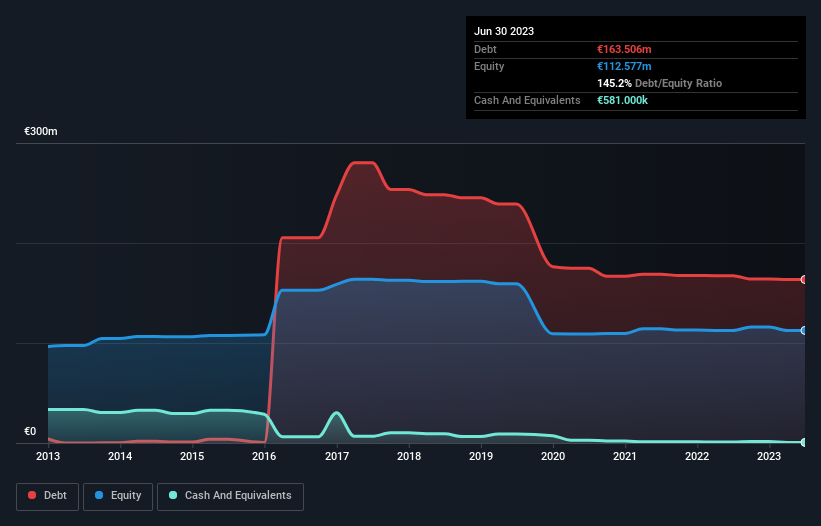Click the €581.000k cash value
This screenshot has width=821, height=526.
[622, 100]
